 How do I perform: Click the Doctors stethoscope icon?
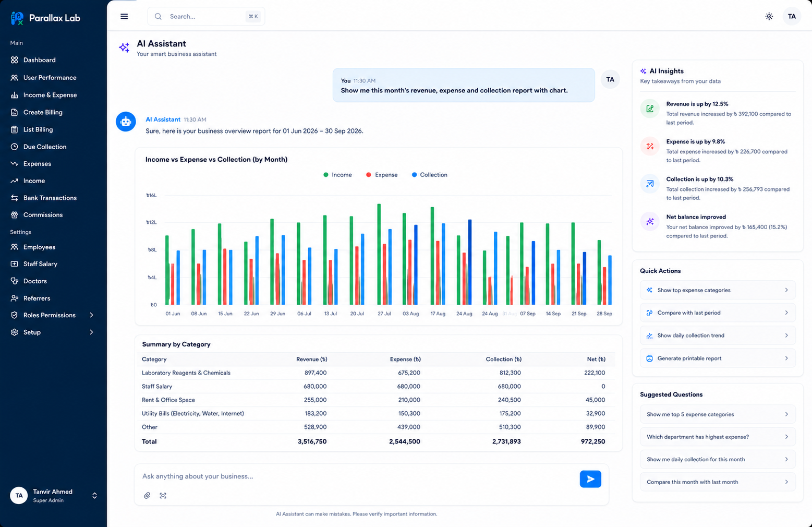coord(14,281)
